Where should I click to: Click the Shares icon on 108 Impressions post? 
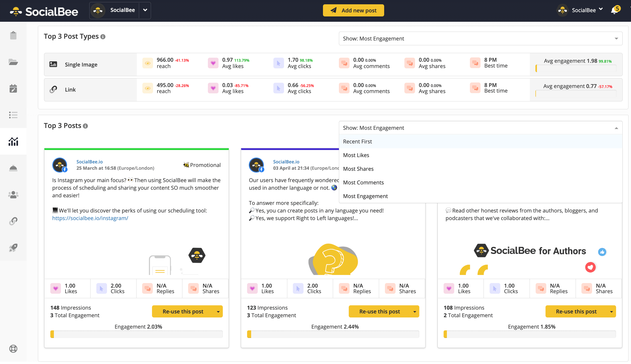(x=587, y=288)
